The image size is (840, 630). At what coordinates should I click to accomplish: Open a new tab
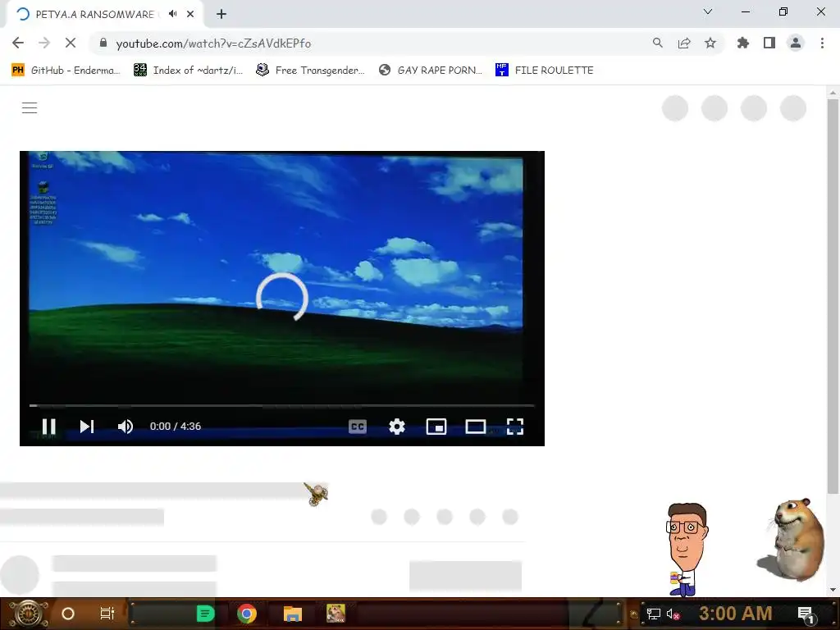click(221, 14)
